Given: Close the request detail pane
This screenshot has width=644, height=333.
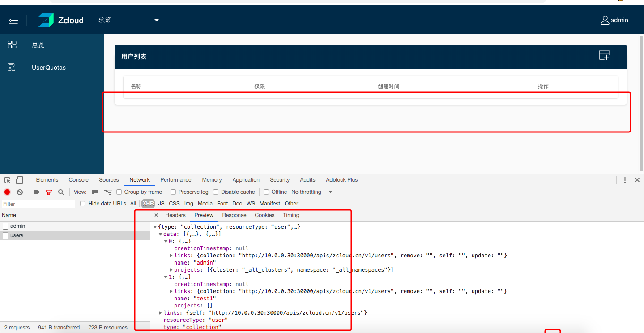Looking at the screenshot, I should pos(156,215).
